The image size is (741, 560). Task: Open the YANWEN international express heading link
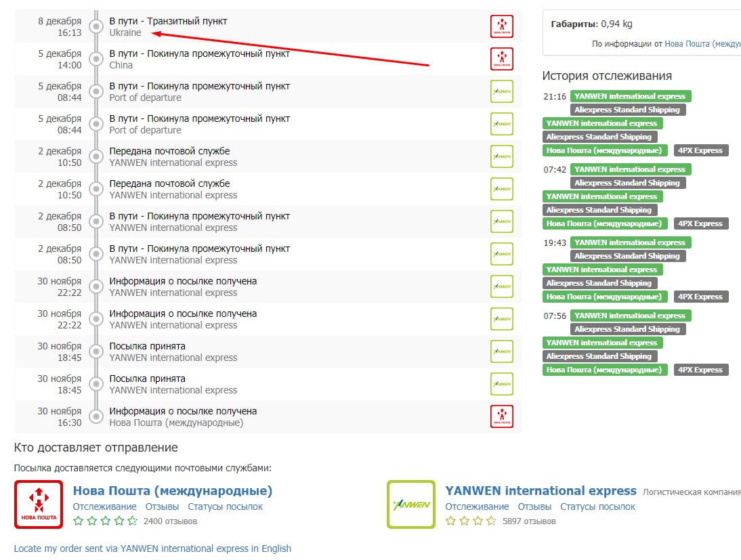(541, 490)
